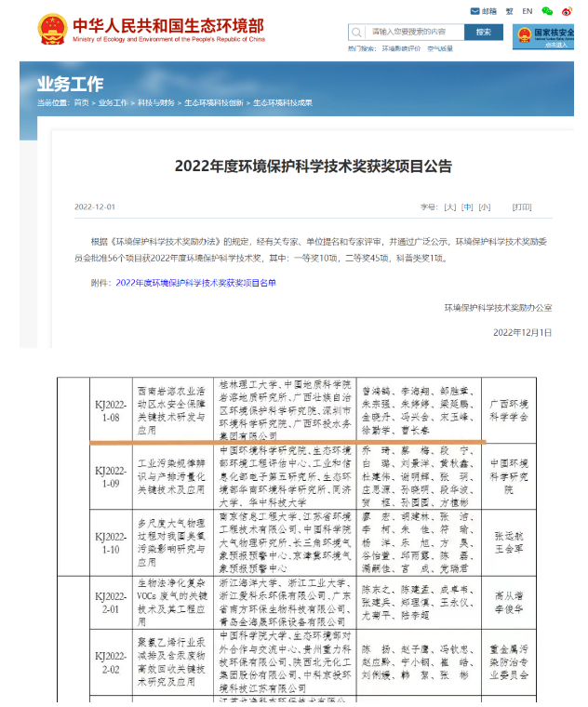This screenshot has width=588, height=707.
Task: Click the [打印] print link
Action: coord(521,207)
